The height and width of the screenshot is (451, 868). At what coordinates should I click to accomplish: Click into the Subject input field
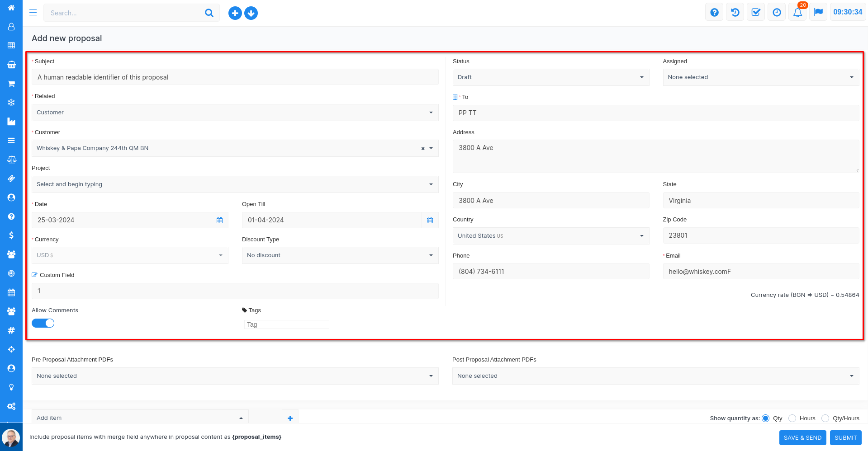click(x=235, y=77)
